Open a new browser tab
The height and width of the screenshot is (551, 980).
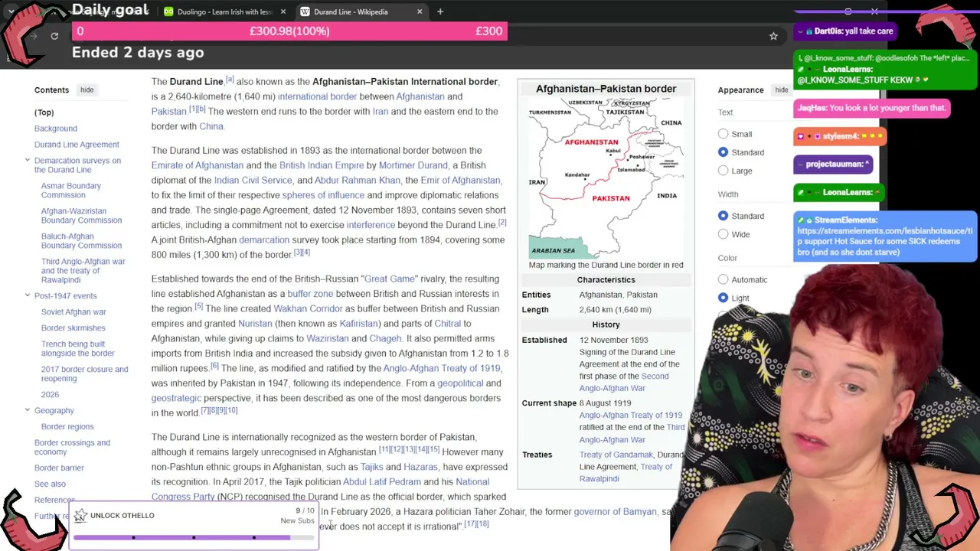440,11
